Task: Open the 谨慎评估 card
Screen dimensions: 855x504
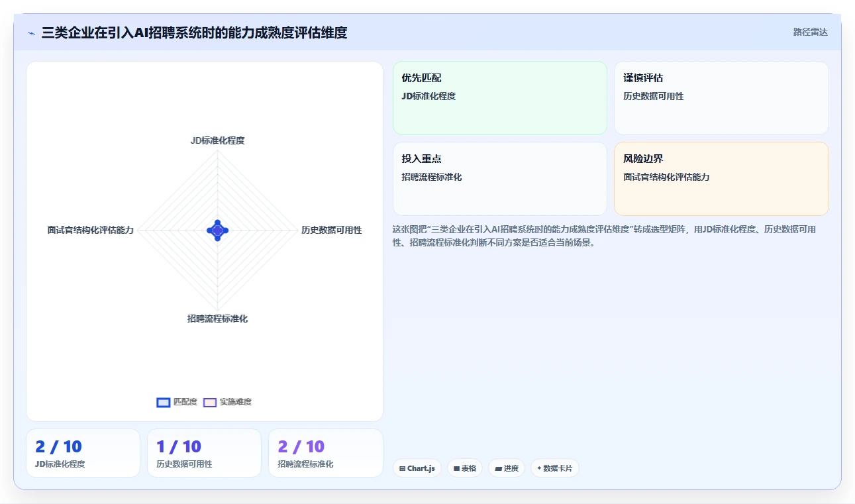Action: [721, 98]
